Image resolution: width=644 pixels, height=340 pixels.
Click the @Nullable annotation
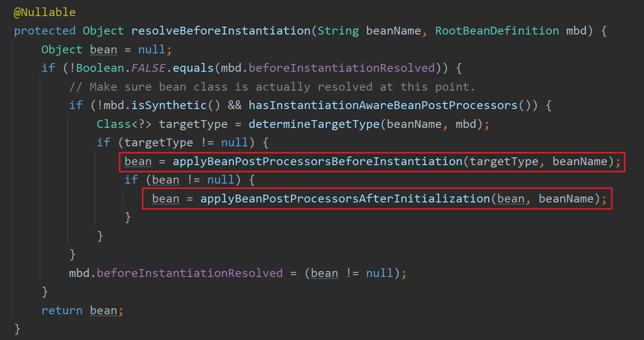pos(45,12)
